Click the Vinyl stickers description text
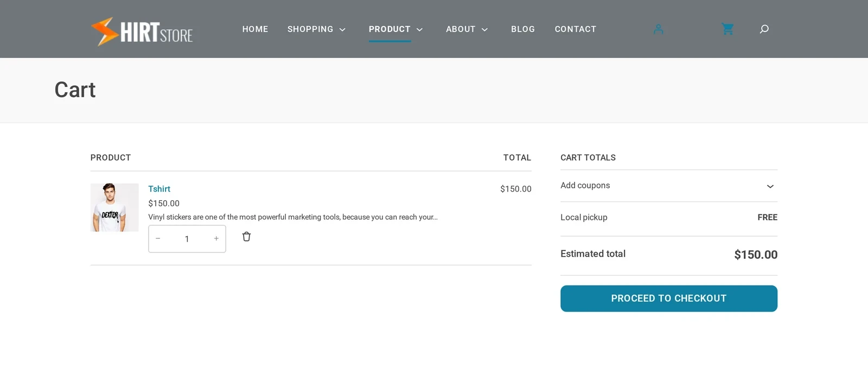This screenshot has height=380, width=868. (x=293, y=217)
